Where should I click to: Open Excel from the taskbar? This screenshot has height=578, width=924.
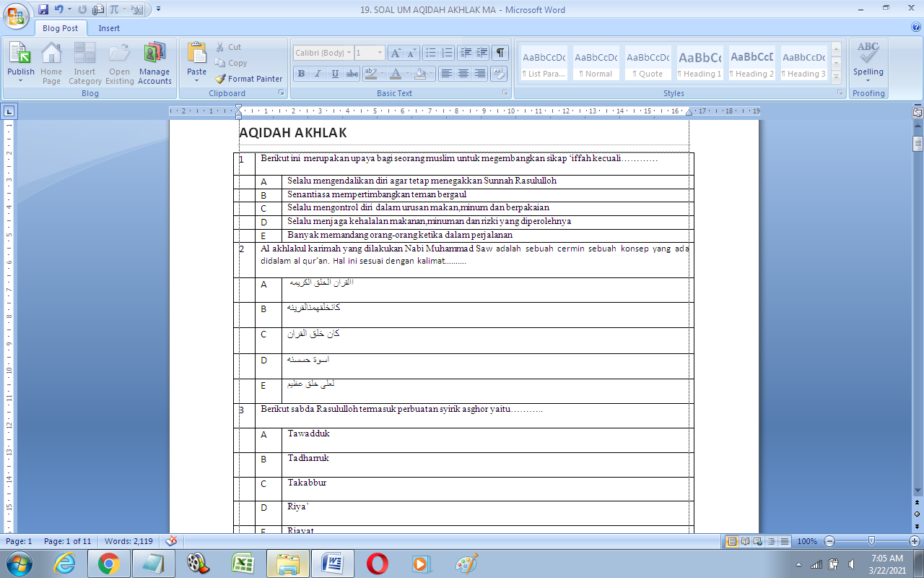tap(242, 564)
